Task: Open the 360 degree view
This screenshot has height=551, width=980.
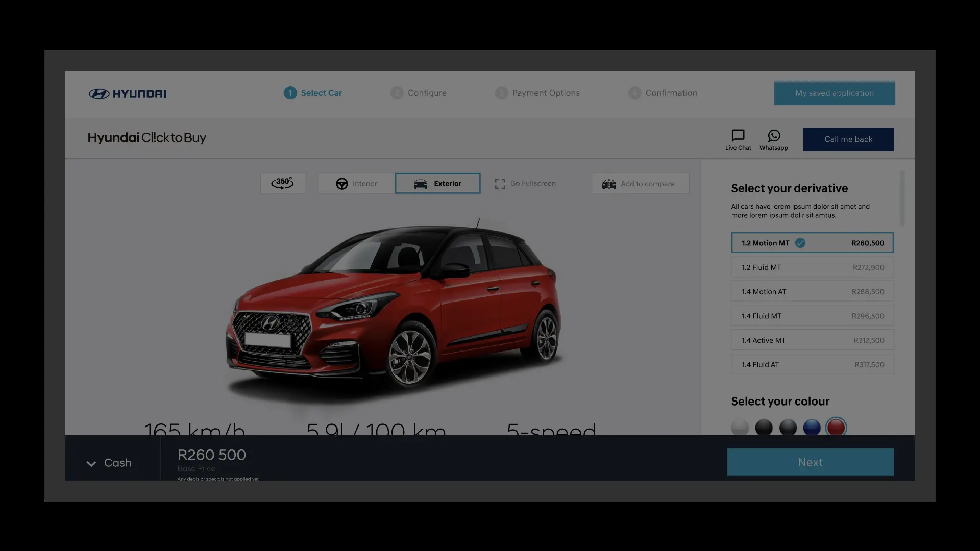Action: tap(283, 183)
